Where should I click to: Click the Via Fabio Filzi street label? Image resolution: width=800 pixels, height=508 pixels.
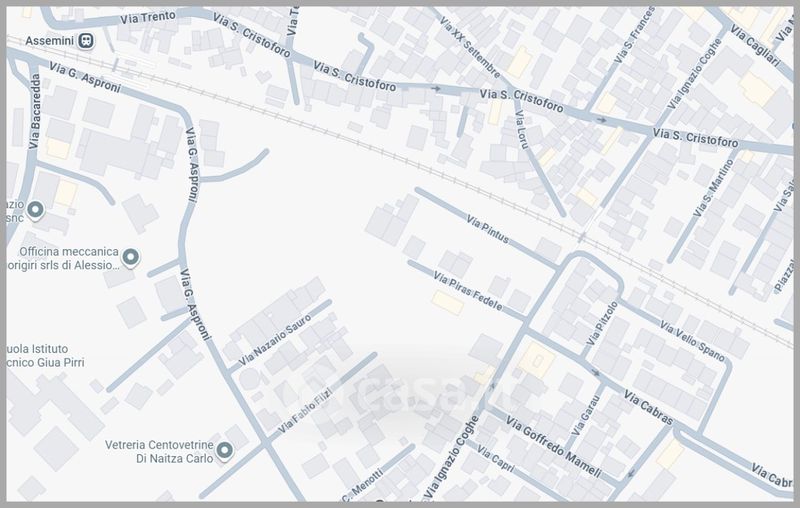coord(307,414)
